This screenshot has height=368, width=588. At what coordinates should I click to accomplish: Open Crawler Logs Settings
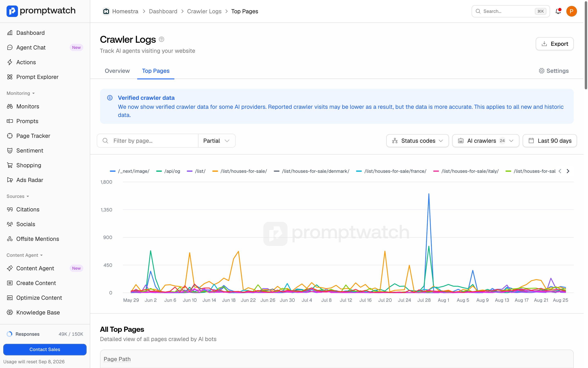(x=553, y=71)
